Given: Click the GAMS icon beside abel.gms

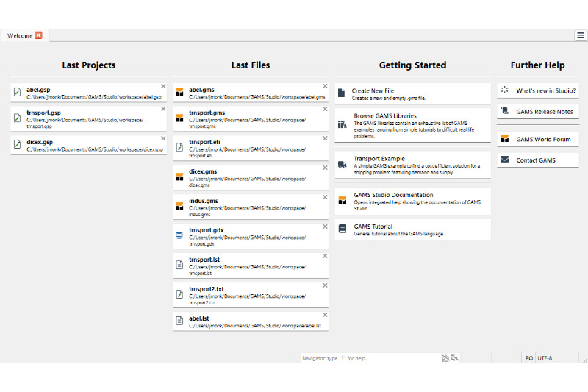Looking at the screenshot, I should [x=179, y=92].
